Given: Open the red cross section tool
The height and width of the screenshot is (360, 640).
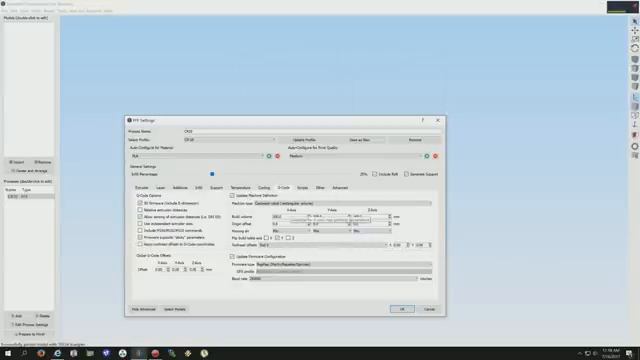Looking at the screenshot, I should tap(635, 135).
